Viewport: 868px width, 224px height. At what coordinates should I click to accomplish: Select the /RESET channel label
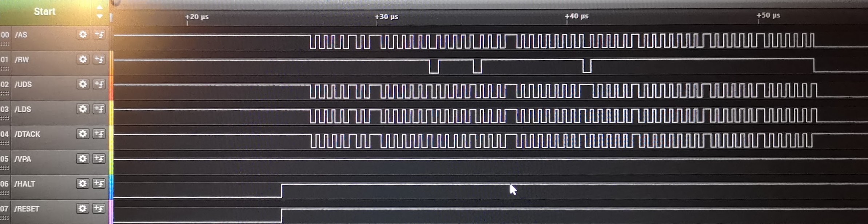(27, 209)
